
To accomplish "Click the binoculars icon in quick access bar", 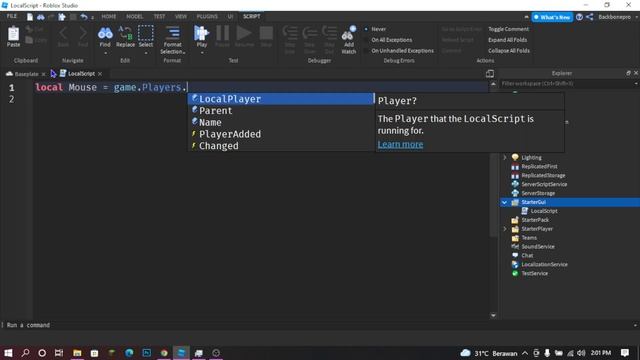I will coord(40,17).
